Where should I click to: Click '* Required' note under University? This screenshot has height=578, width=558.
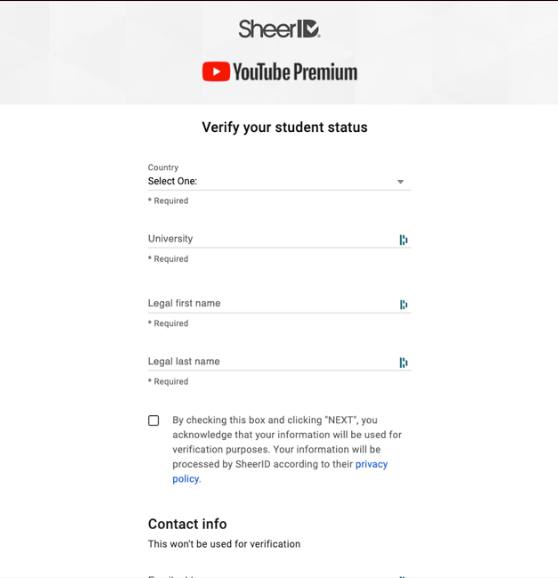[x=168, y=259]
